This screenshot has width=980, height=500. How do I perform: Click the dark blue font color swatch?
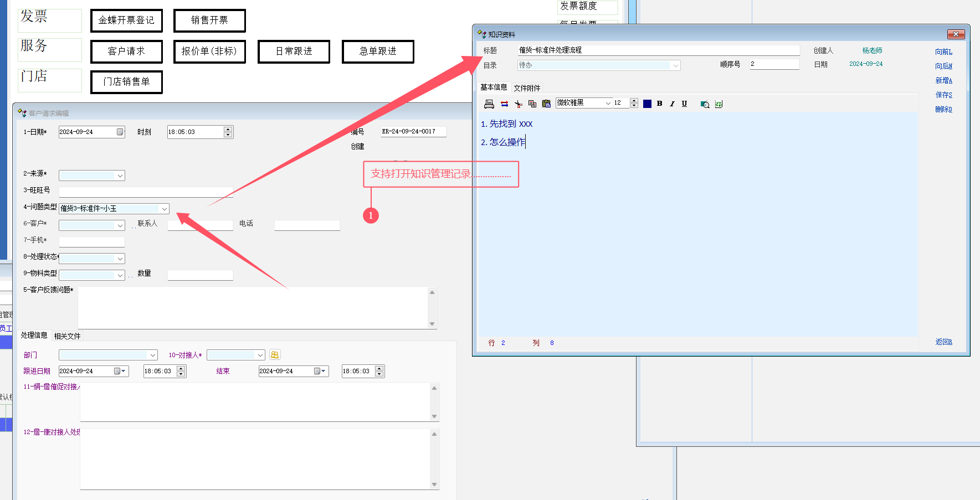coord(647,104)
